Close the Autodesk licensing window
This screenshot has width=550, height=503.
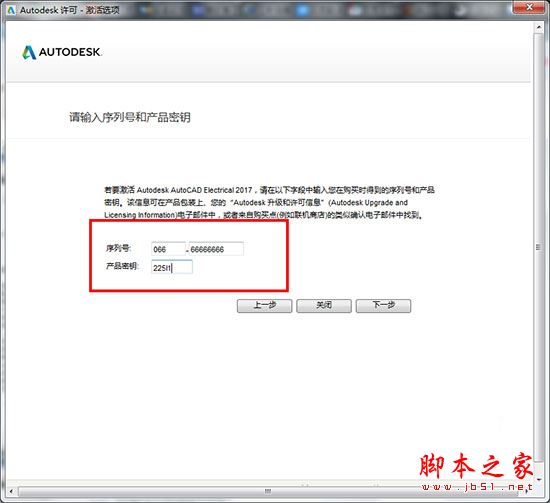(x=529, y=7)
